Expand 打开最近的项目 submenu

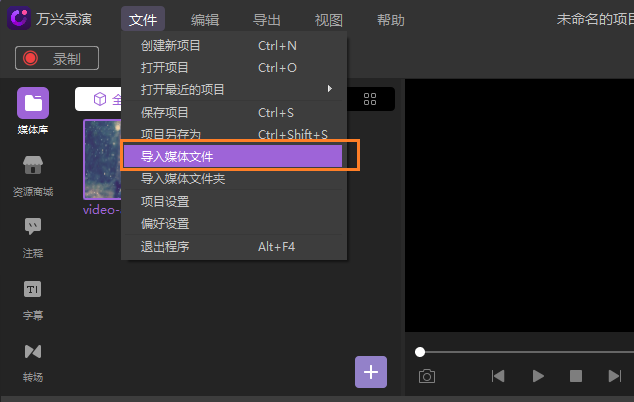click(x=234, y=89)
